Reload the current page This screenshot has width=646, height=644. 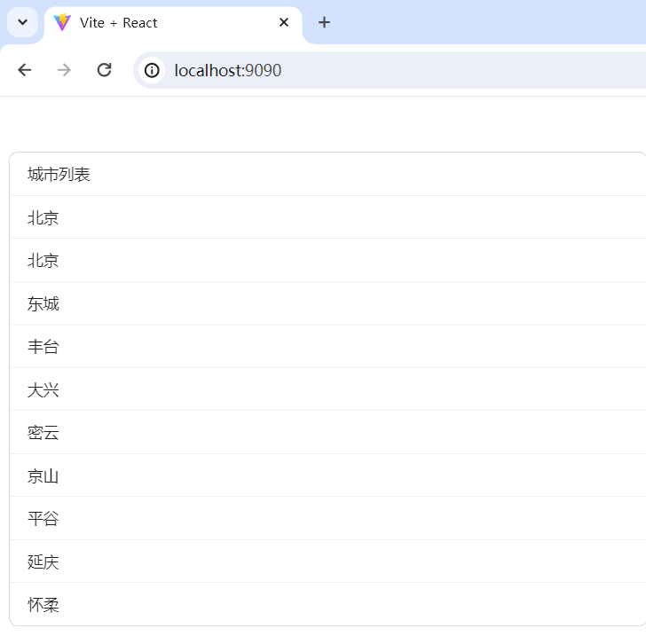point(104,70)
